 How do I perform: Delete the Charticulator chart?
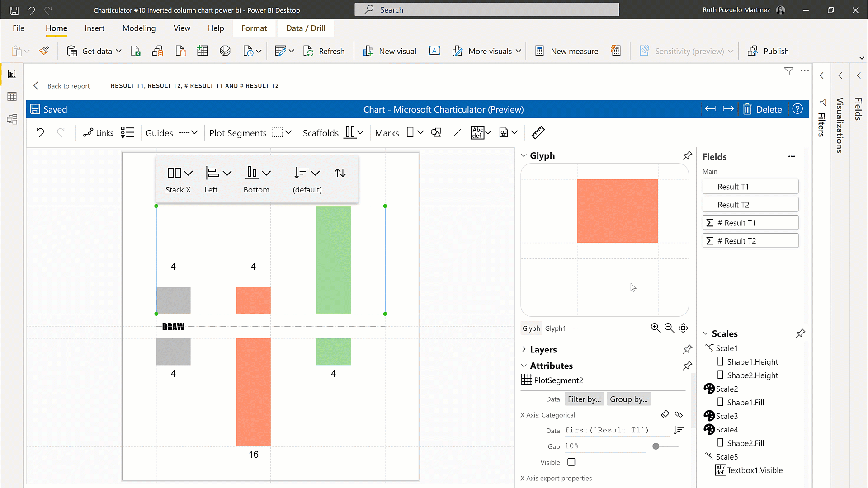click(x=762, y=109)
